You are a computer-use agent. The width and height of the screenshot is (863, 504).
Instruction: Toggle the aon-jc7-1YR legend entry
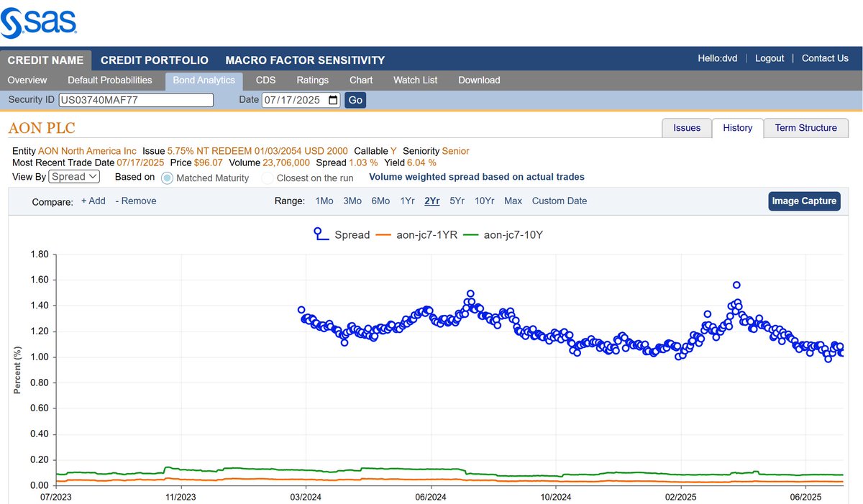pyautogui.click(x=418, y=234)
